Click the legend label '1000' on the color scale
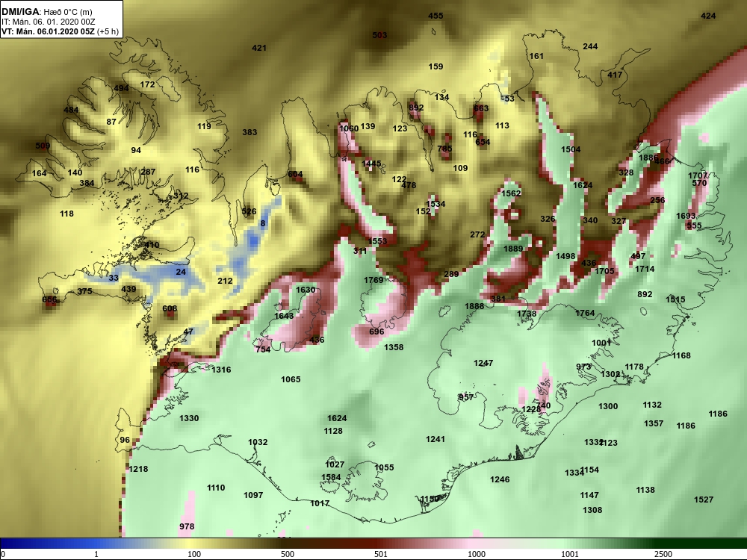 pyautogui.click(x=477, y=554)
